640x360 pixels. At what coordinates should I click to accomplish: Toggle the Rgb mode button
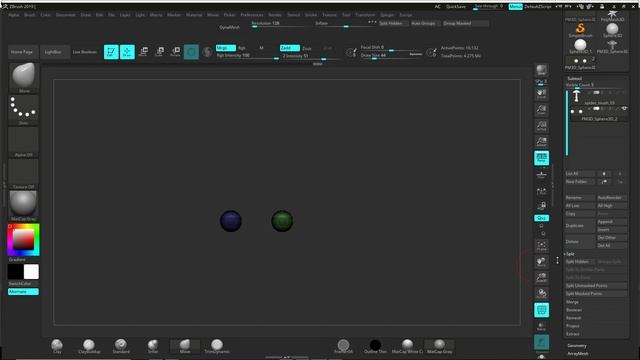click(x=242, y=48)
